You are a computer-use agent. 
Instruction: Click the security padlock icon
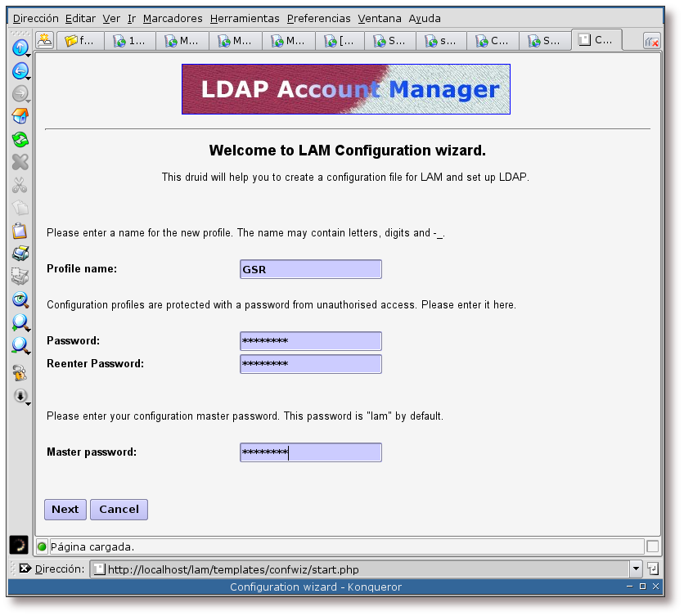(x=20, y=372)
